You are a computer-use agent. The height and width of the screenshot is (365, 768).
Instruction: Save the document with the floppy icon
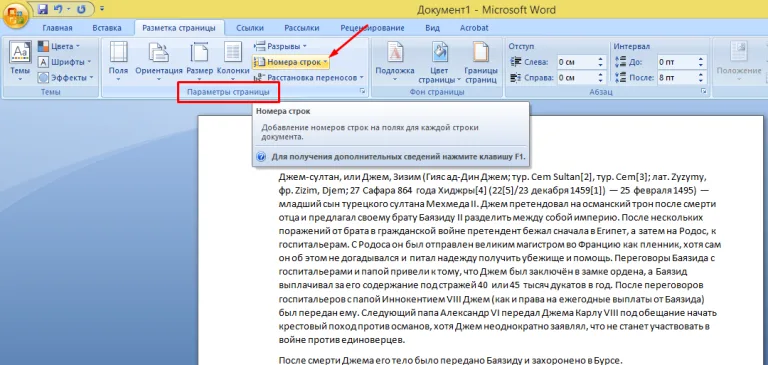pyautogui.click(x=42, y=9)
